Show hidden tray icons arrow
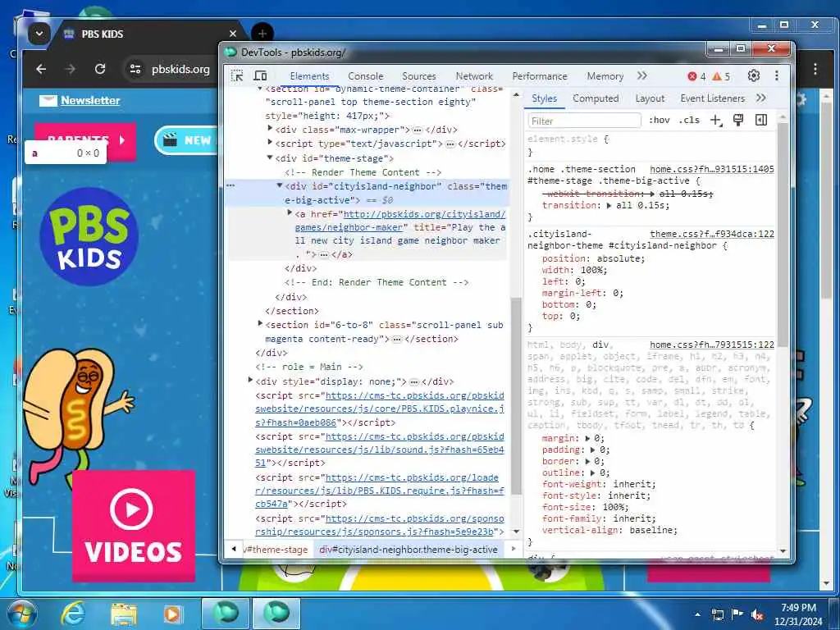The height and width of the screenshot is (630, 840). coord(697,614)
